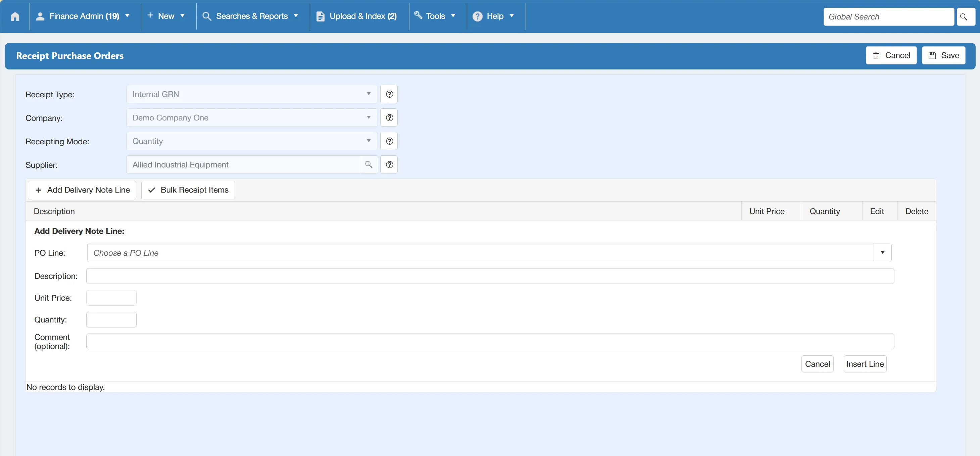
Task: Go to the home page icon
Action: tap(15, 16)
